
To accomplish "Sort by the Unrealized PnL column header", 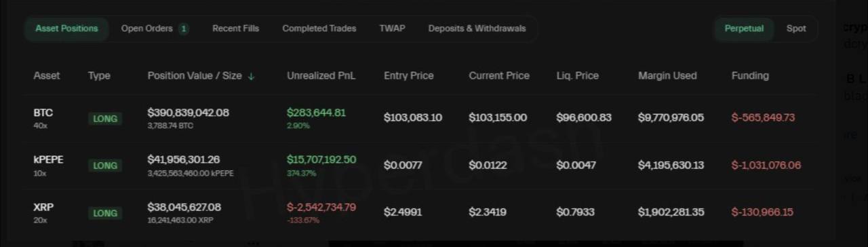I will [321, 76].
